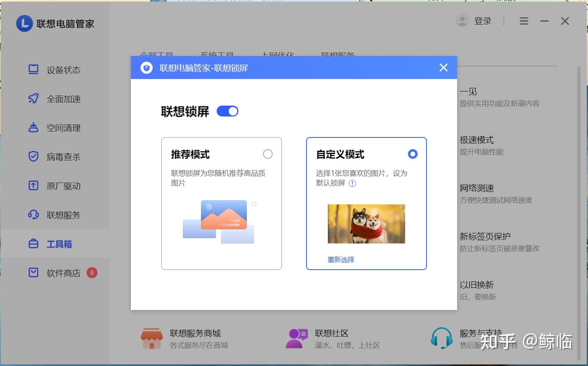The image size is (588, 366).
Task: Click 提升电脑性能 description text
Action: point(482,152)
